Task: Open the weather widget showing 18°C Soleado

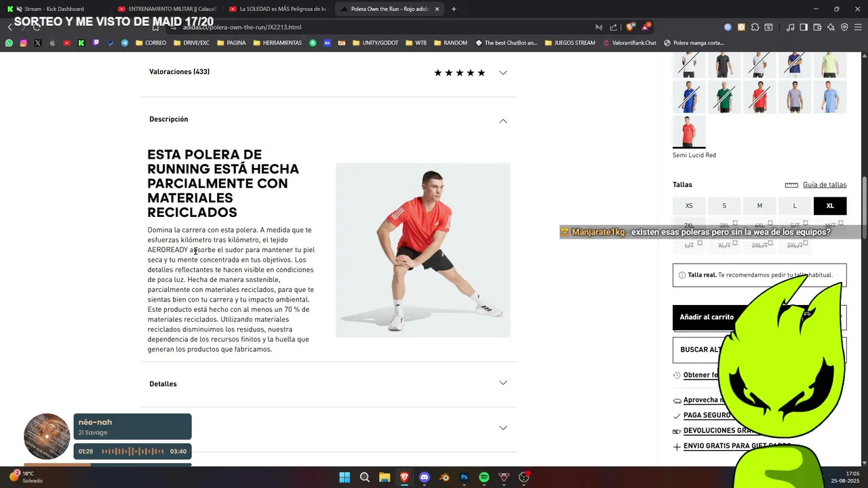Action: (x=26, y=477)
